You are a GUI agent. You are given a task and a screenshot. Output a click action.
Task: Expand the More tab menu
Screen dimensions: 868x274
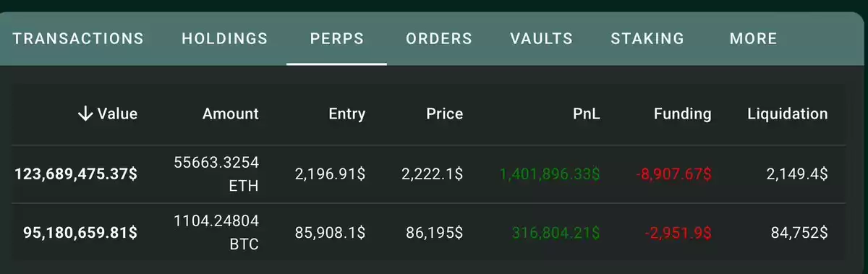coord(754,38)
